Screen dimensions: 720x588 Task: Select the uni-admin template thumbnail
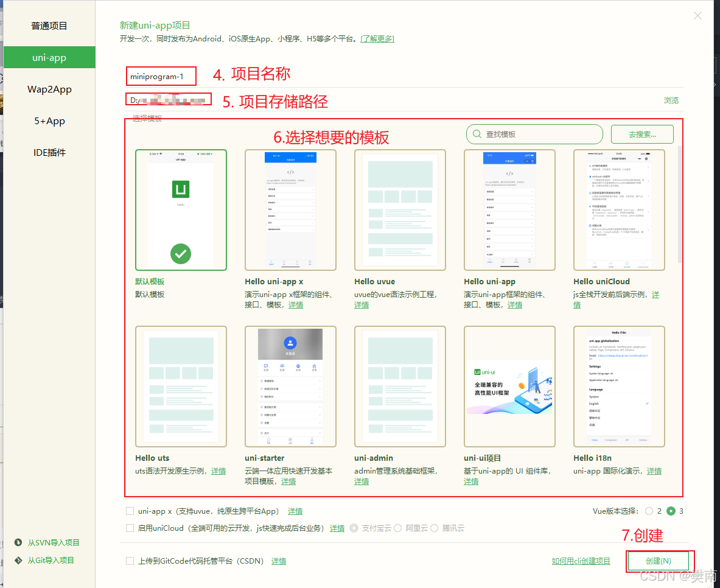pyautogui.click(x=400, y=387)
